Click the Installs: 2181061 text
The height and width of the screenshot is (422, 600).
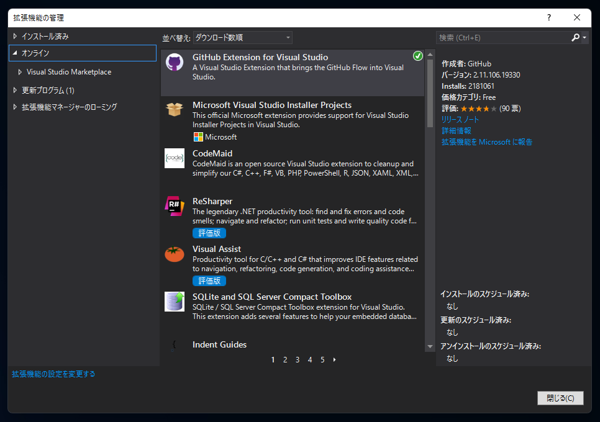[468, 86]
